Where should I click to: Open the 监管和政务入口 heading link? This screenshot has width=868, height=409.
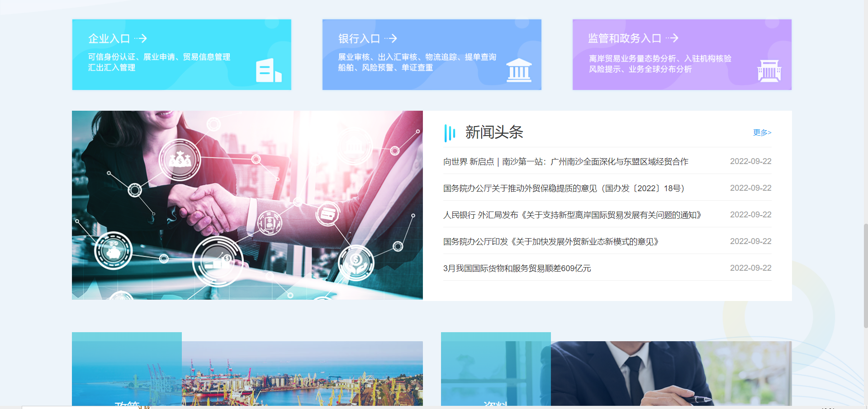[x=625, y=38]
